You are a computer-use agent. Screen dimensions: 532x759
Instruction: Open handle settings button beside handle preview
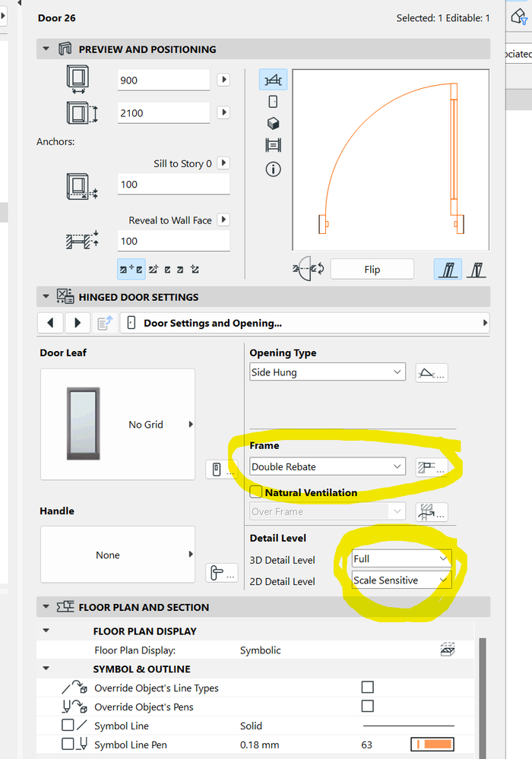click(x=221, y=573)
